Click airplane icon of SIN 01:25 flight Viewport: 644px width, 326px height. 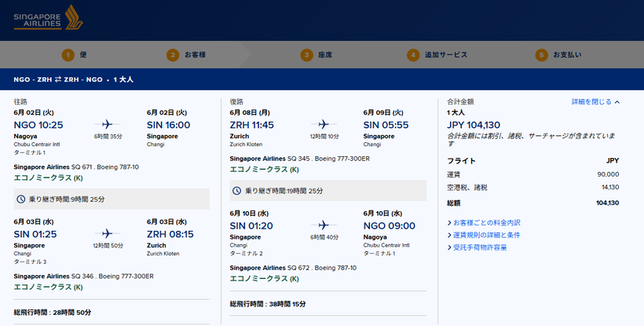click(107, 233)
